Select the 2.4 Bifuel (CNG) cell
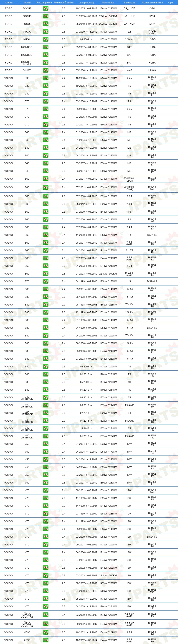Viewport: 178px width, 644px height. pos(129,188)
